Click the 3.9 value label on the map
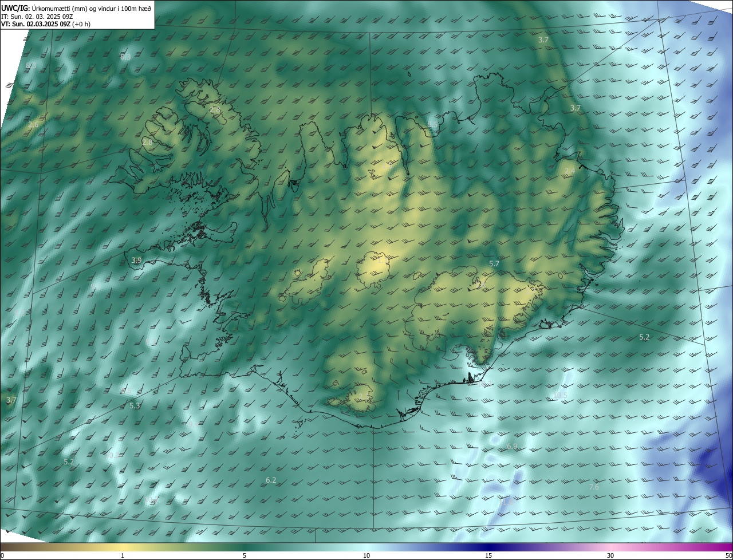Viewport: 733px width, 560px height. (x=136, y=260)
